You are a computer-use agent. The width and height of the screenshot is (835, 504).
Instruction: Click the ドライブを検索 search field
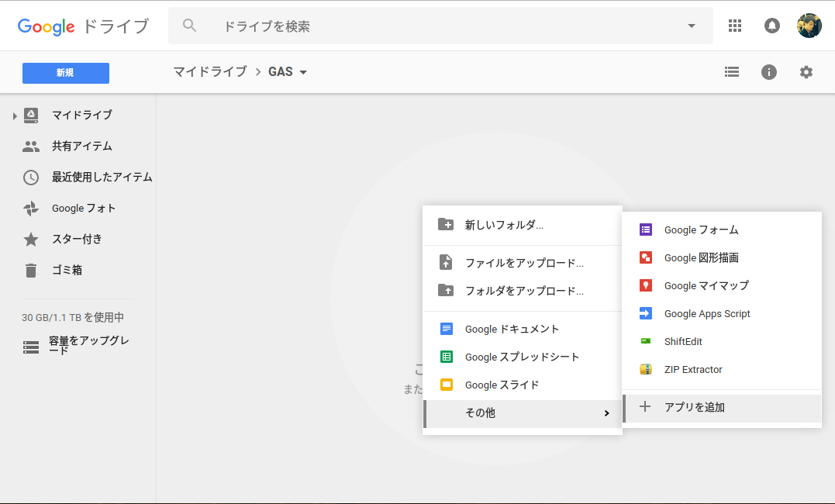click(440, 26)
